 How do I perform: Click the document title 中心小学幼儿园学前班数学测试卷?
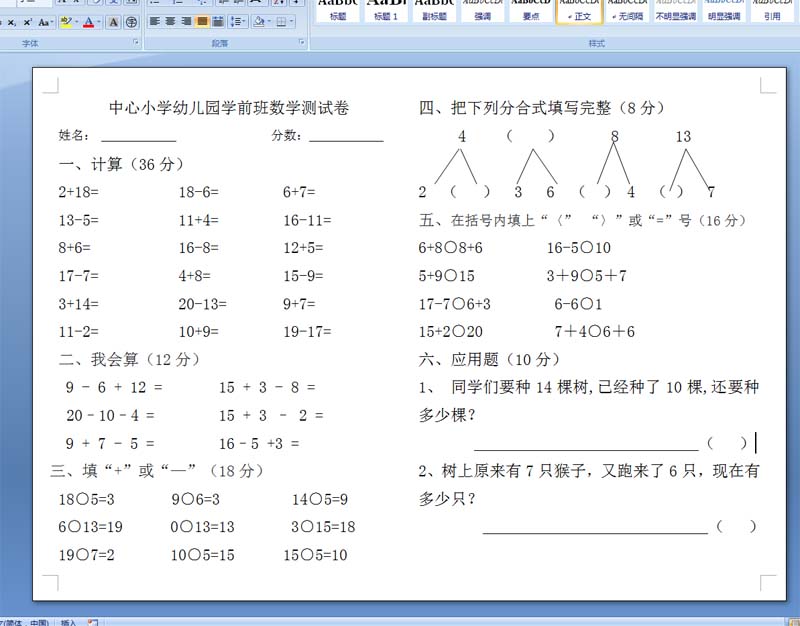pos(229,108)
